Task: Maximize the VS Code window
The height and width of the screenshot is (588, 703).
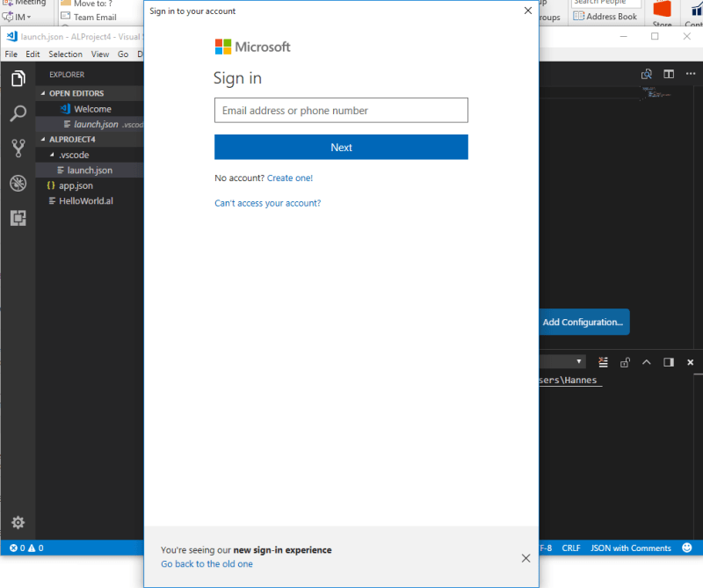Action: click(x=655, y=36)
